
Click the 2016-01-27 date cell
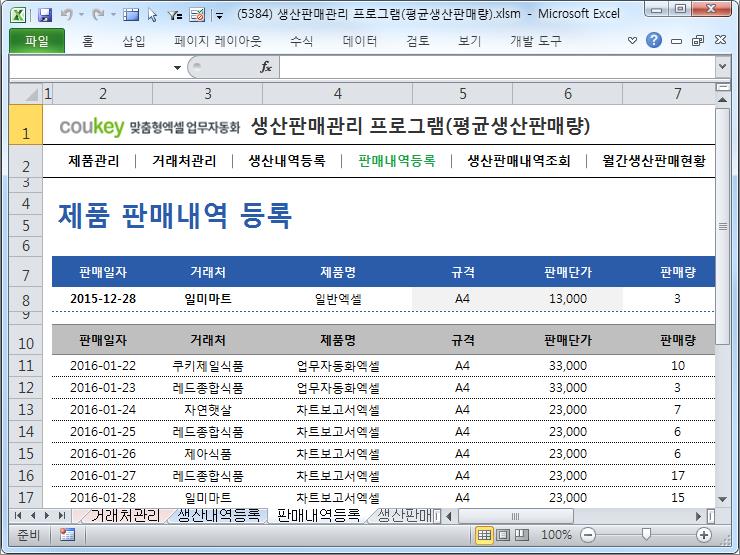coord(103,476)
